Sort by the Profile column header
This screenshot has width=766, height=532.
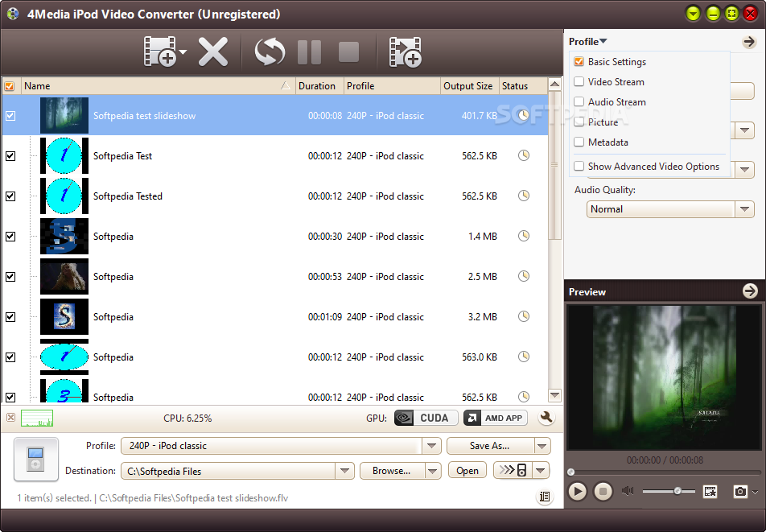pyautogui.click(x=392, y=86)
